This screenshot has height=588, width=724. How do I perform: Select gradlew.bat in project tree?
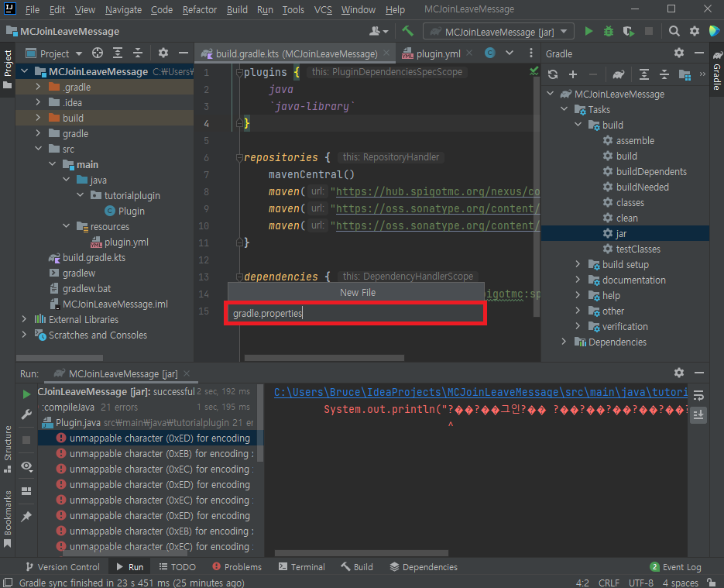click(87, 289)
